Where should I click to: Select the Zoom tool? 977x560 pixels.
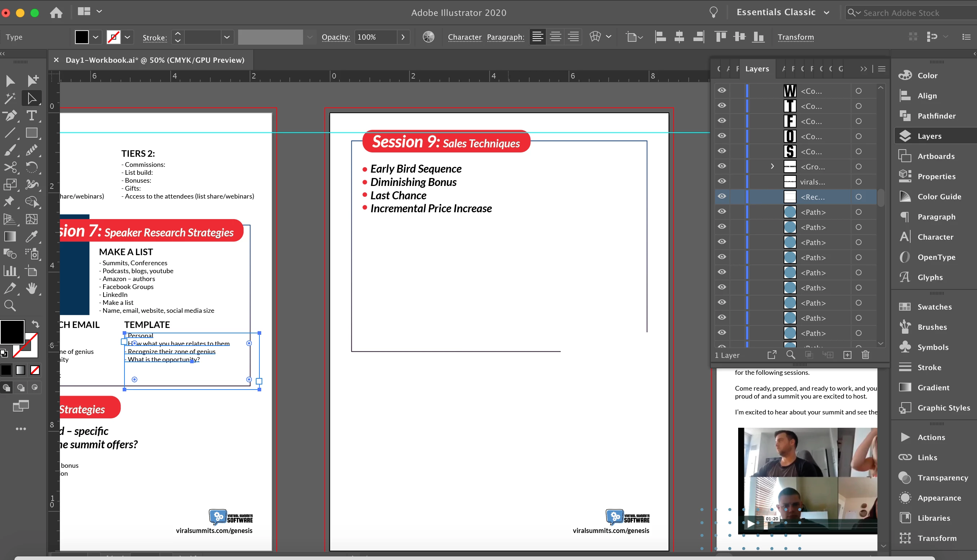point(10,306)
